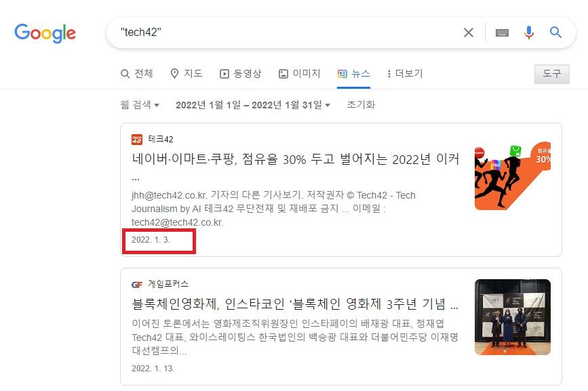The height and width of the screenshot is (391, 588).
Task: Switch to the 지도 tab
Action: click(187, 73)
